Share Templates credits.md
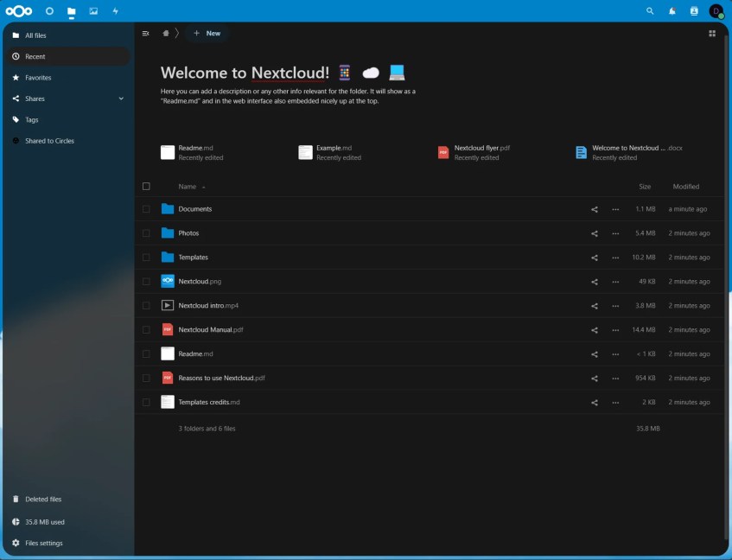 click(x=595, y=402)
